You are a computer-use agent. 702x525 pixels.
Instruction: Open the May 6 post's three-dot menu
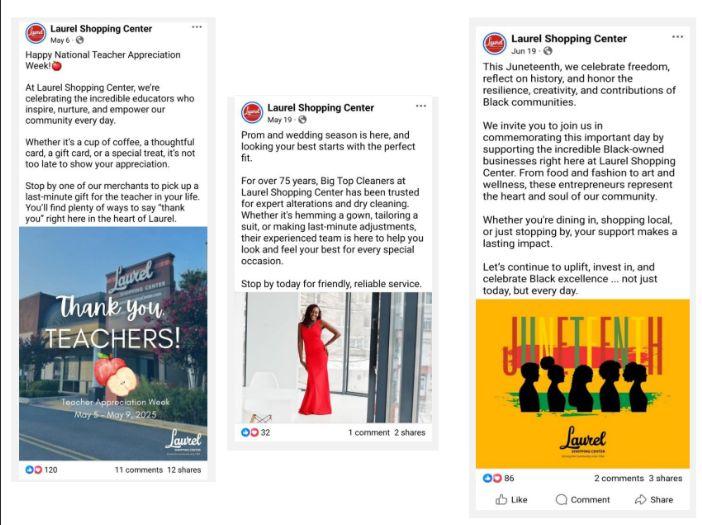point(197,27)
